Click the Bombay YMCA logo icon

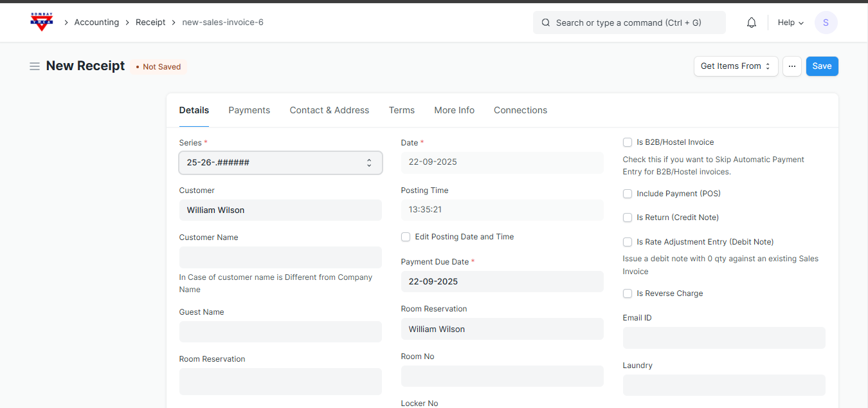42,22
